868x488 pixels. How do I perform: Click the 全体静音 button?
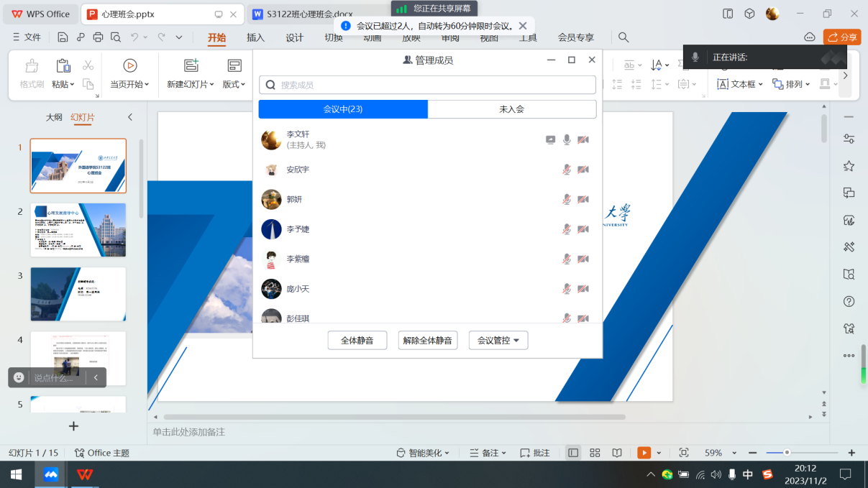pos(357,341)
